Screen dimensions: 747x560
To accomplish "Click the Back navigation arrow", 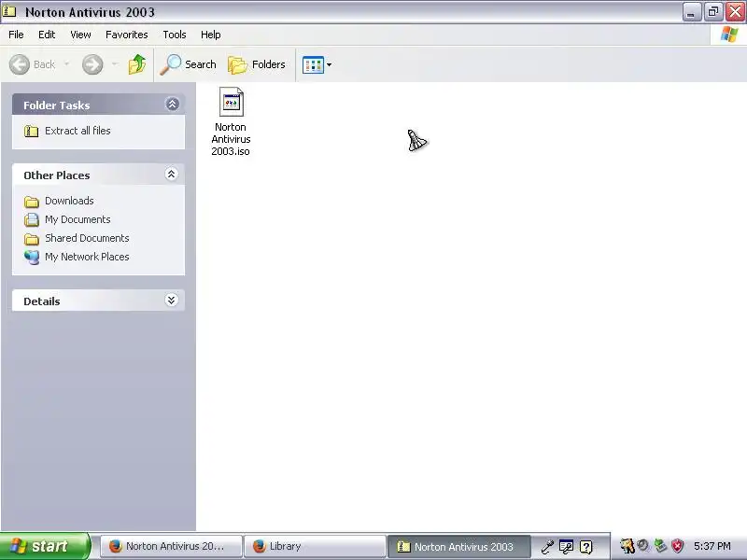I will pyautogui.click(x=20, y=64).
